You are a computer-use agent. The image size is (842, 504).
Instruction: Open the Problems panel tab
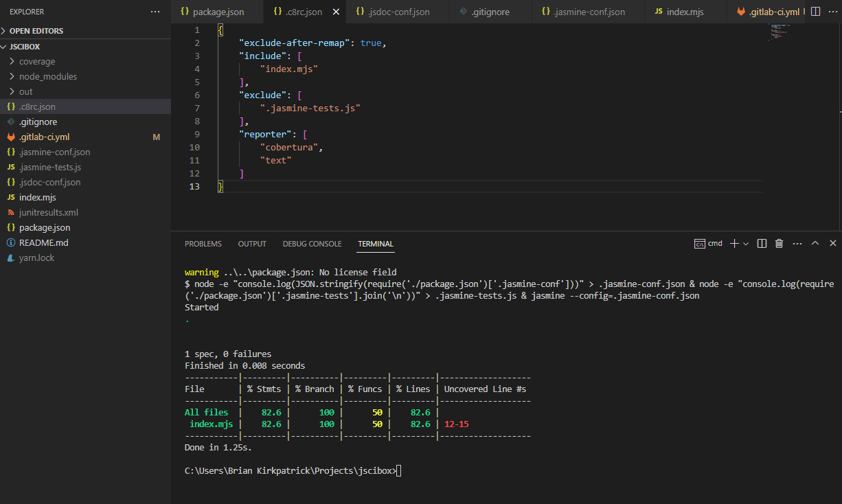[203, 244]
